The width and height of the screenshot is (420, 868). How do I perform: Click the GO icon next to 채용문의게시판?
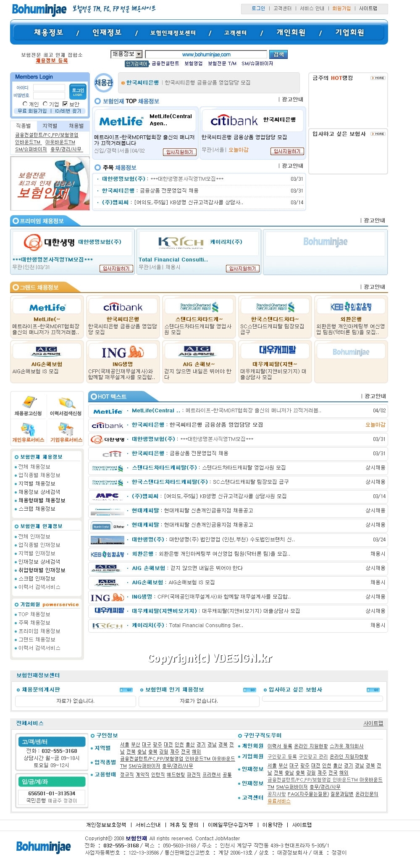click(126, 690)
